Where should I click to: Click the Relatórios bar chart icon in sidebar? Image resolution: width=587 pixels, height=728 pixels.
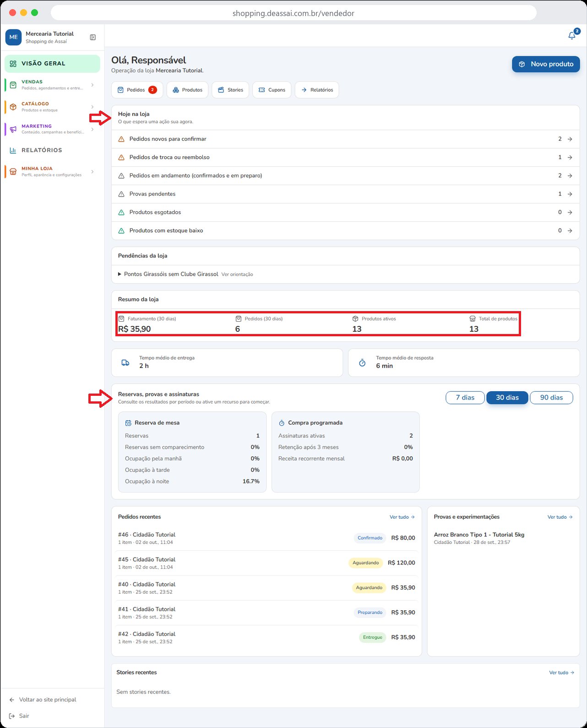click(x=13, y=150)
